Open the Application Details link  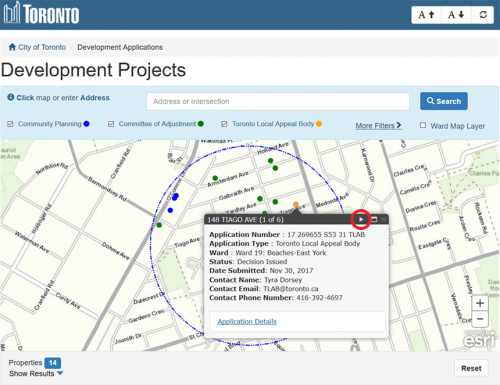[247, 322]
